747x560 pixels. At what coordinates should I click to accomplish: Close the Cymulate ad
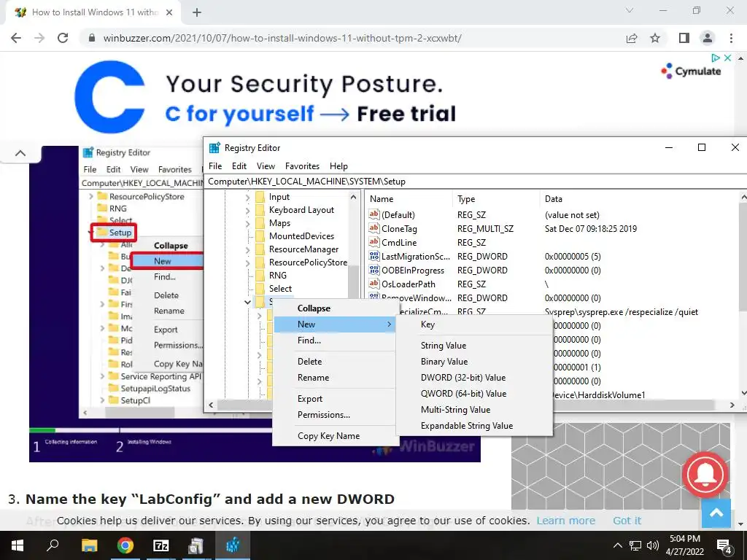pyautogui.click(x=727, y=58)
